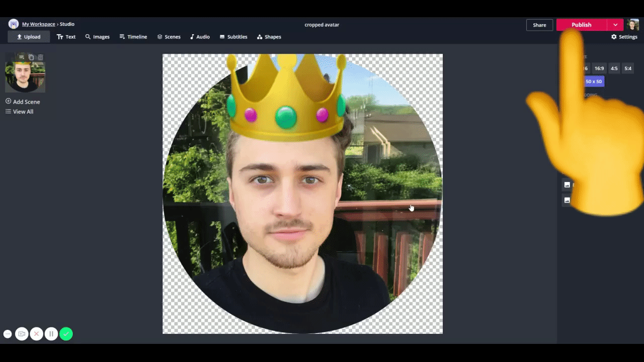Viewport: 644px width, 362px height.
Task: Open the Audio tool
Action: (200, 37)
